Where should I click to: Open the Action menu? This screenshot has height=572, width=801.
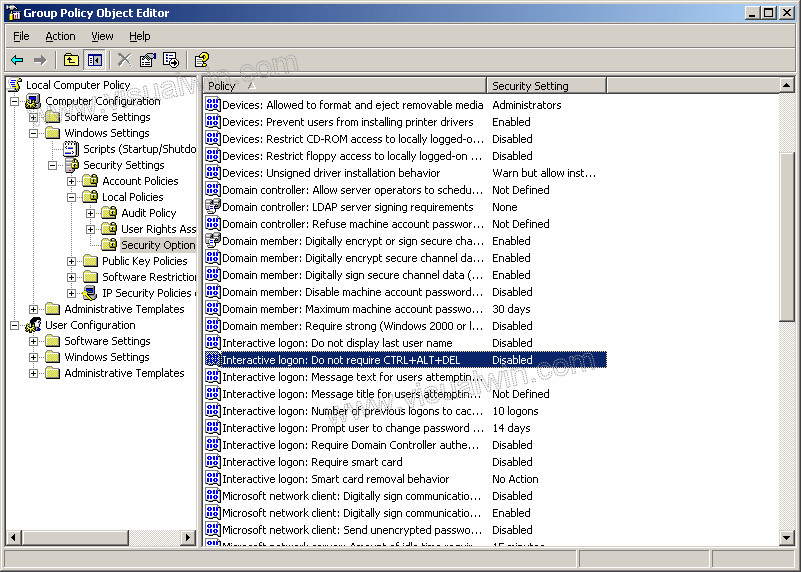coord(60,36)
